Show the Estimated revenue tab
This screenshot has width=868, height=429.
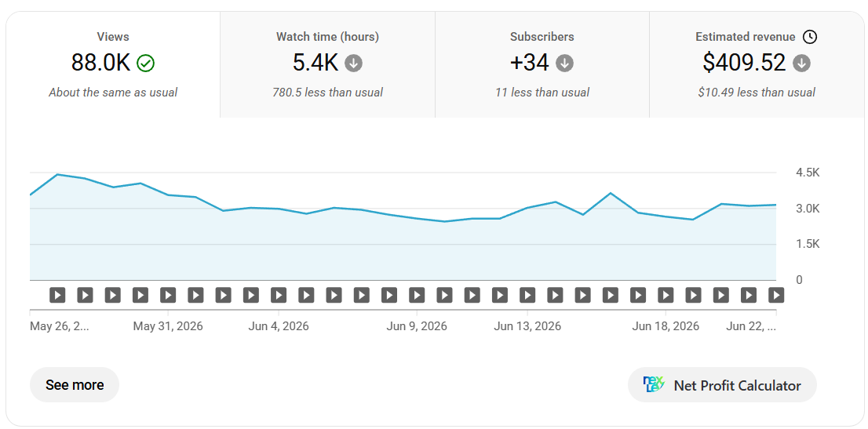click(756, 65)
